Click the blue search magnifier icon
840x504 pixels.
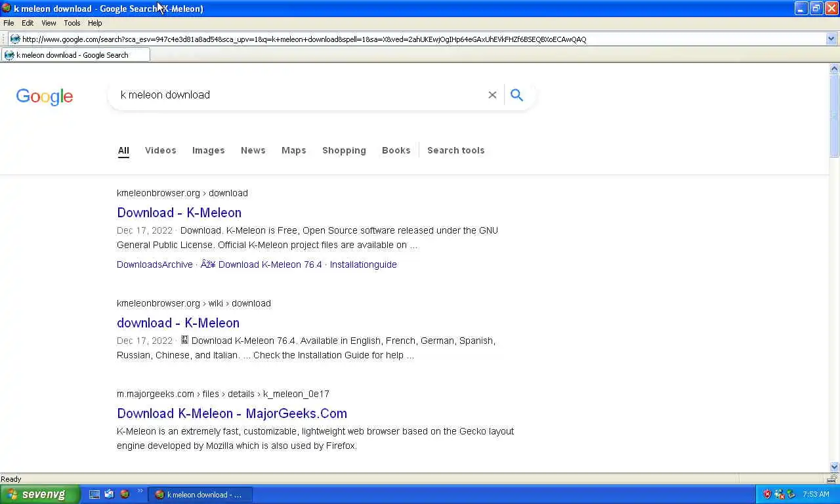click(x=516, y=95)
